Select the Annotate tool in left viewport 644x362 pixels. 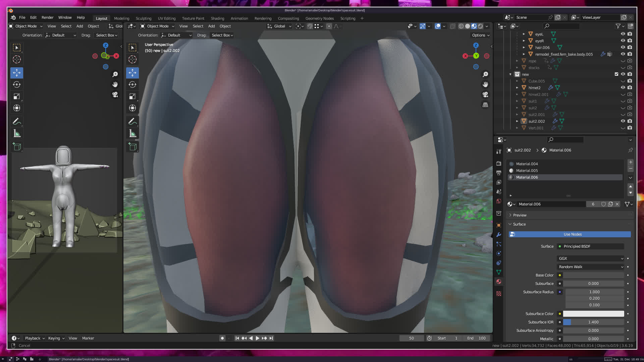coord(17,121)
